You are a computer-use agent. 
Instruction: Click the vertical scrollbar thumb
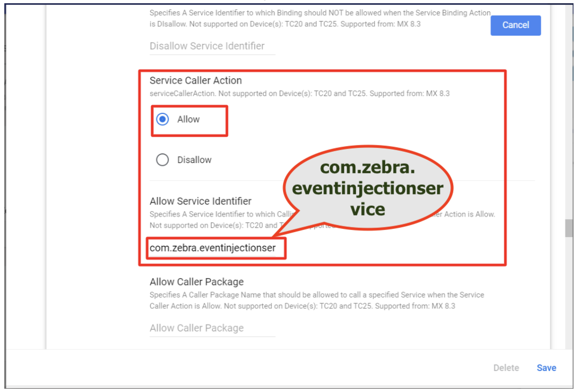pyautogui.click(x=569, y=228)
